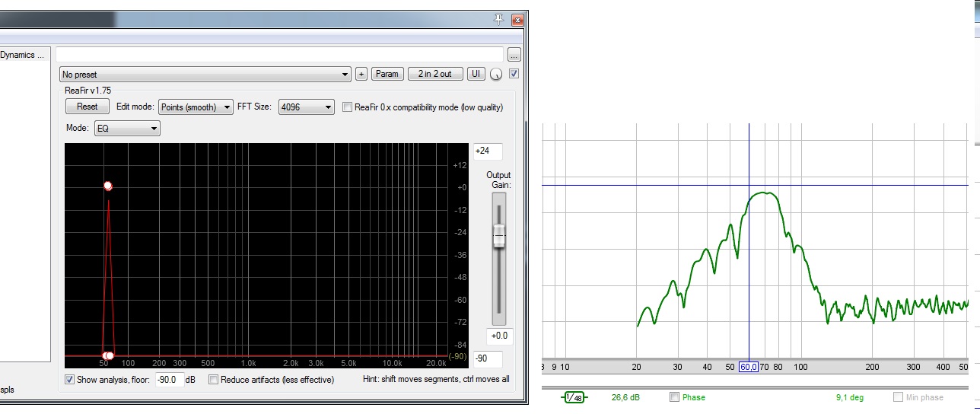The height and width of the screenshot is (414, 980).
Task: Click the Param button
Action: pyautogui.click(x=387, y=74)
